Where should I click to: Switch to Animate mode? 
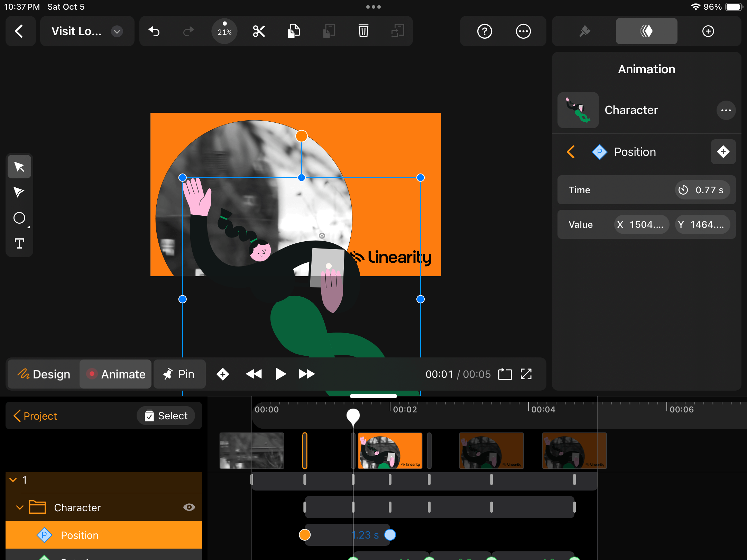(116, 374)
